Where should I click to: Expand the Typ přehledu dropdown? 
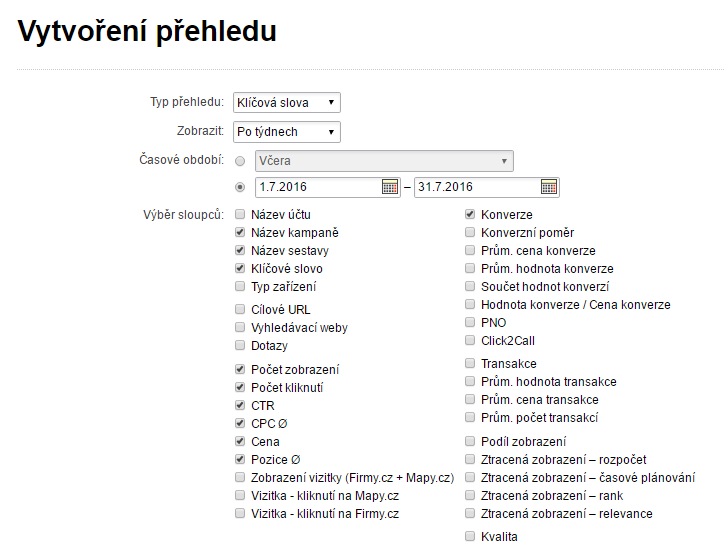(x=286, y=102)
